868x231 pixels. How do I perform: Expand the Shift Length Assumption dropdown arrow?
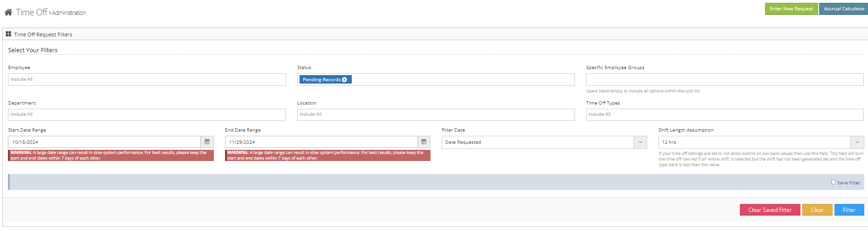tap(857, 142)
